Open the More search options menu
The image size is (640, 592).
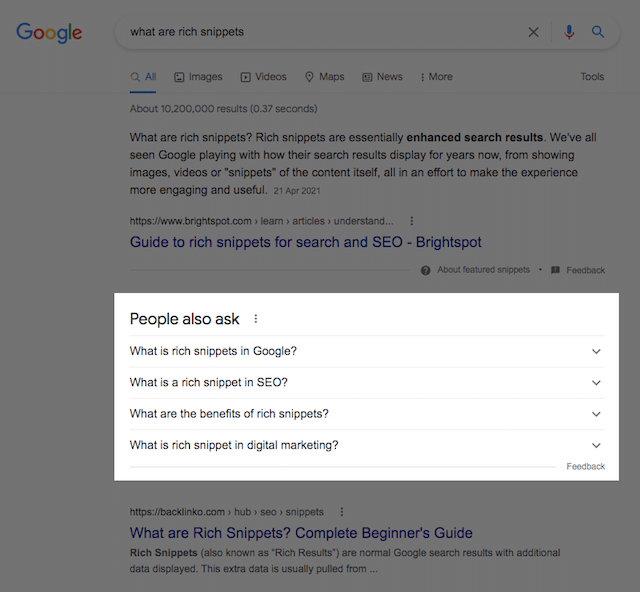[x=436, y=77]
